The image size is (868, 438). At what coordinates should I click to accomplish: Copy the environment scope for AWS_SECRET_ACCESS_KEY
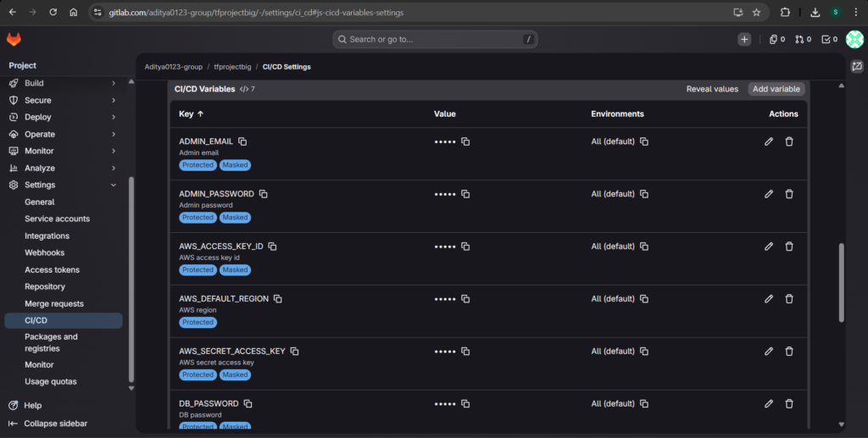tap(644, 352)
